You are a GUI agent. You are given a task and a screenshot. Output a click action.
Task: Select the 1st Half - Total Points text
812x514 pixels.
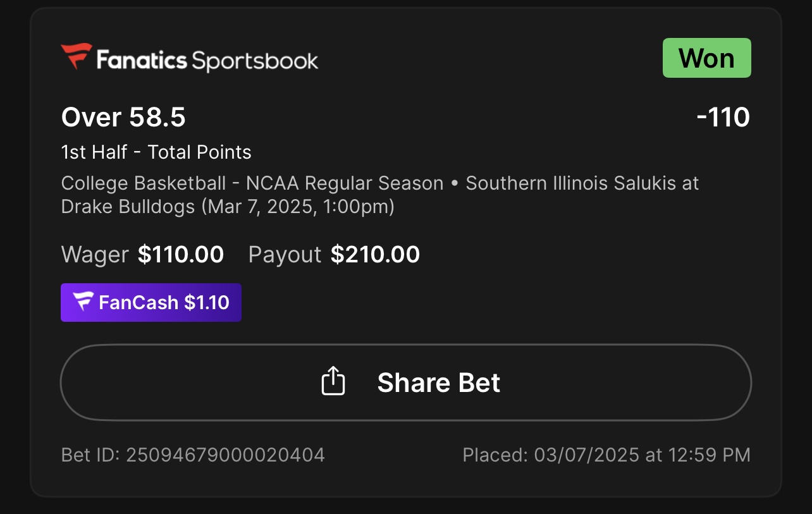[x=156, y=152]
